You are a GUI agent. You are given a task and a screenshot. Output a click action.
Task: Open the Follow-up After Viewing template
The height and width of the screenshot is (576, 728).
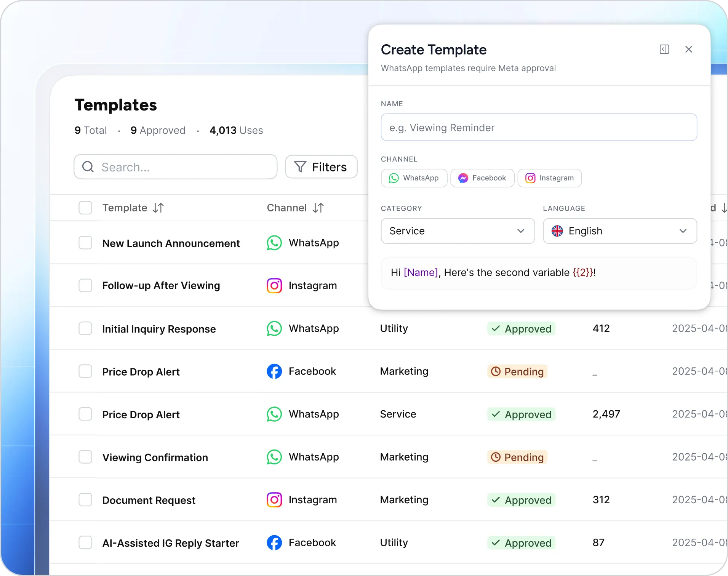click(161, 286)
